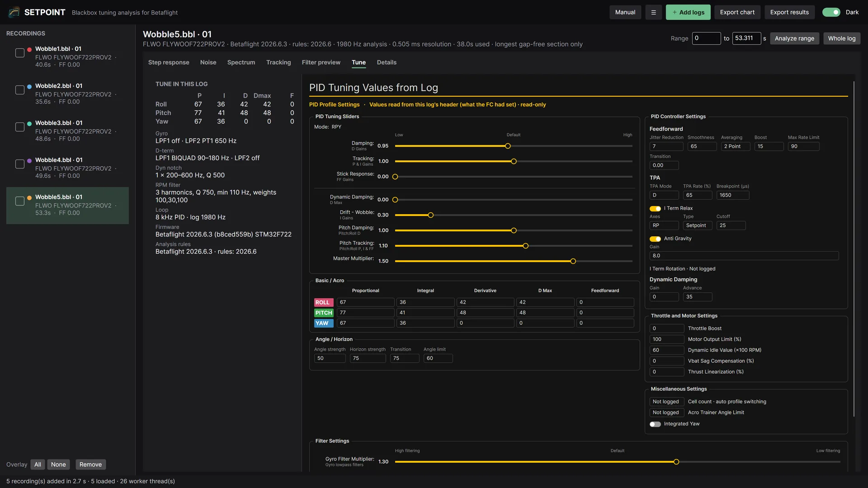Check the Wobble3.bbl recording checkbox
Screen dimensions: 868x488
(x=20, y=127)
